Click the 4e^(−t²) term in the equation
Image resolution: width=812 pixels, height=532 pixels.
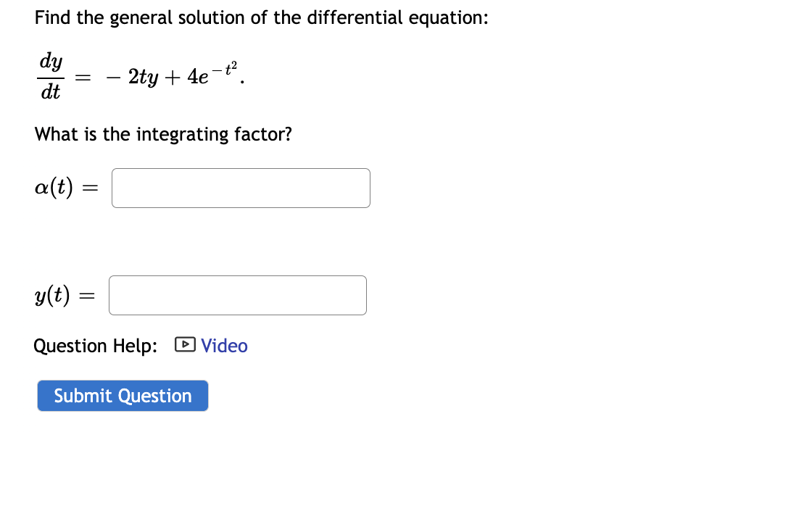pos(212,74)
